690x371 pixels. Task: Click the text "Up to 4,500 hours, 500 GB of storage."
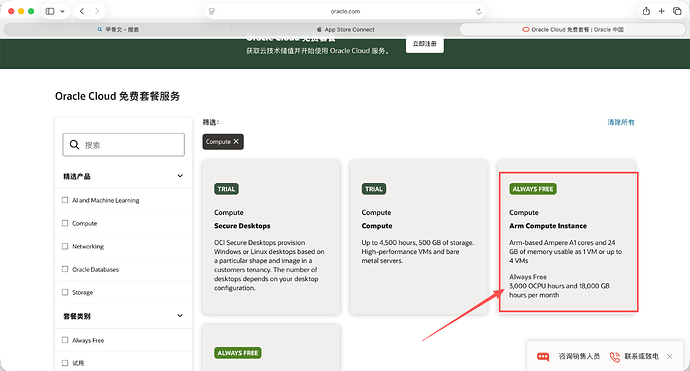click(418, 242)
